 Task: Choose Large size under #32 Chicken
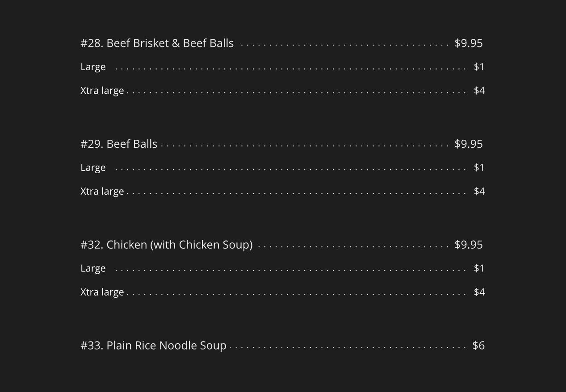coord(93,269)
